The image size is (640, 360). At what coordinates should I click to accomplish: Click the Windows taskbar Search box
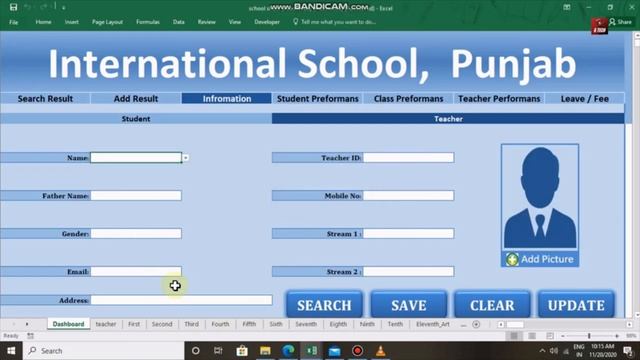click(103, 351)
